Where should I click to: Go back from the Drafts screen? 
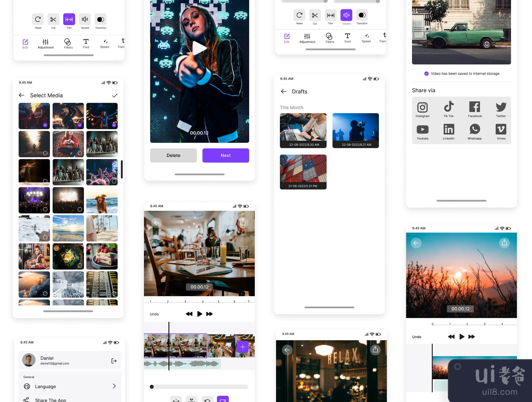coord(284,91)
